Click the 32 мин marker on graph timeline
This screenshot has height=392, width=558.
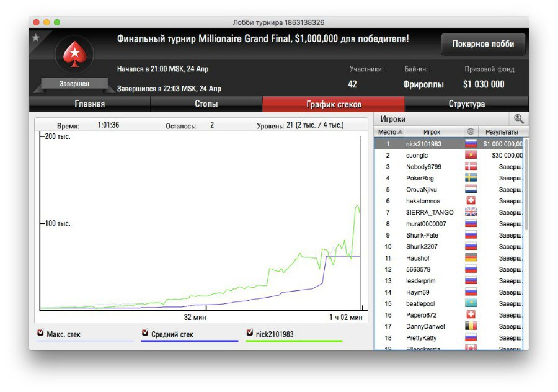point(195,317)
